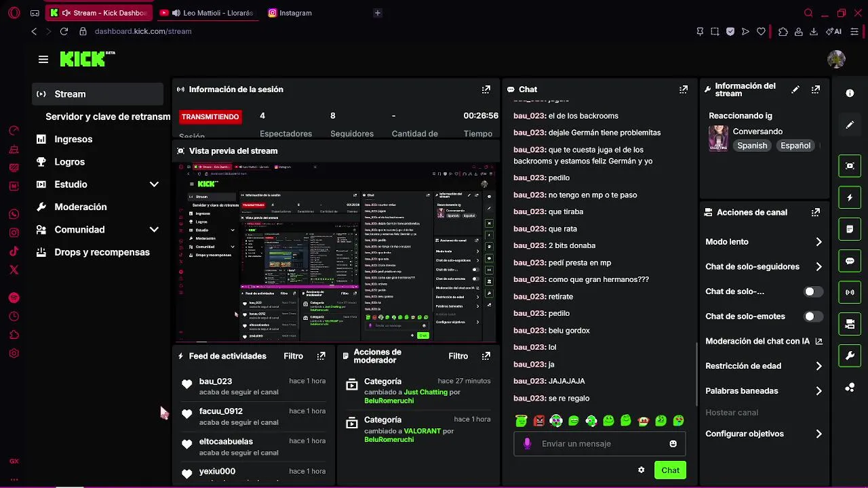
Task: Open Configurar objetivos options
Action: point(764,434)
